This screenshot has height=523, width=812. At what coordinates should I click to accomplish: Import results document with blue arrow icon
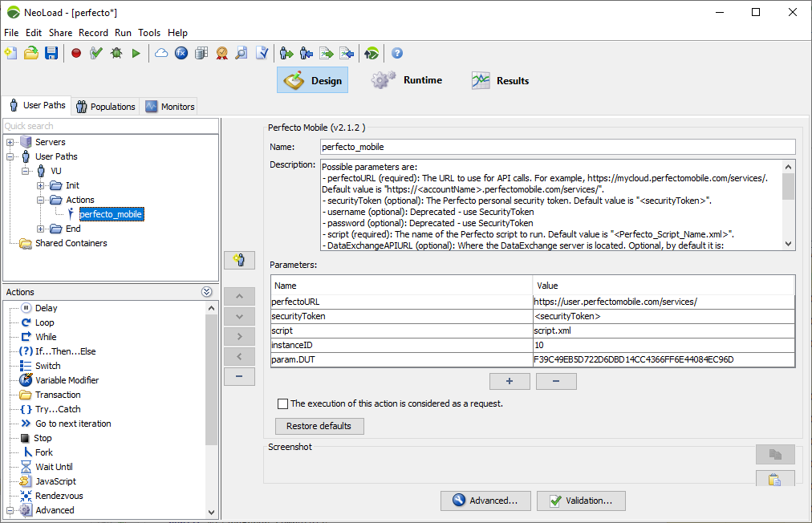[x=347, y=53]
